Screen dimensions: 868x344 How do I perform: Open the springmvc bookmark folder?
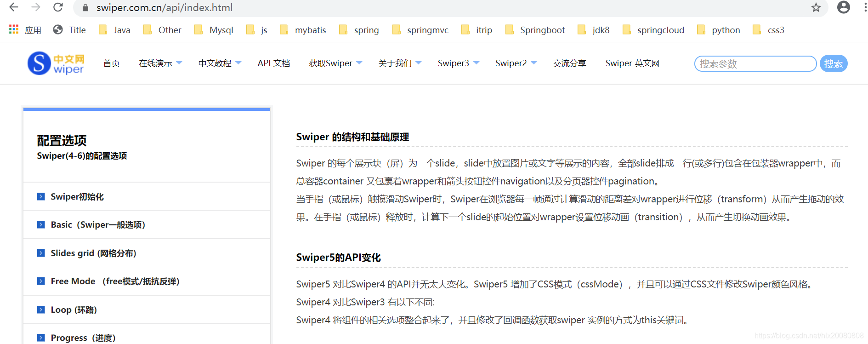tap(420, 30)
